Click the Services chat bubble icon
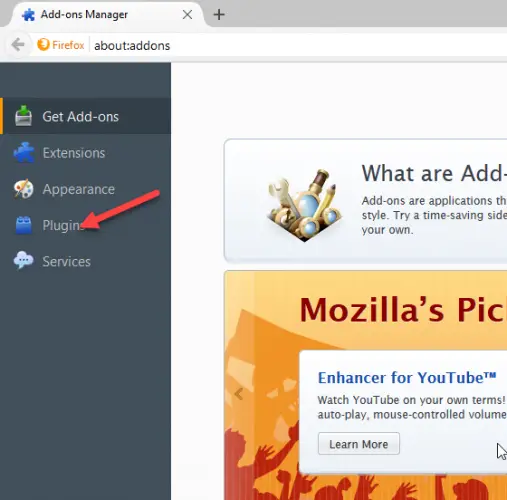 tap(23, 260)
